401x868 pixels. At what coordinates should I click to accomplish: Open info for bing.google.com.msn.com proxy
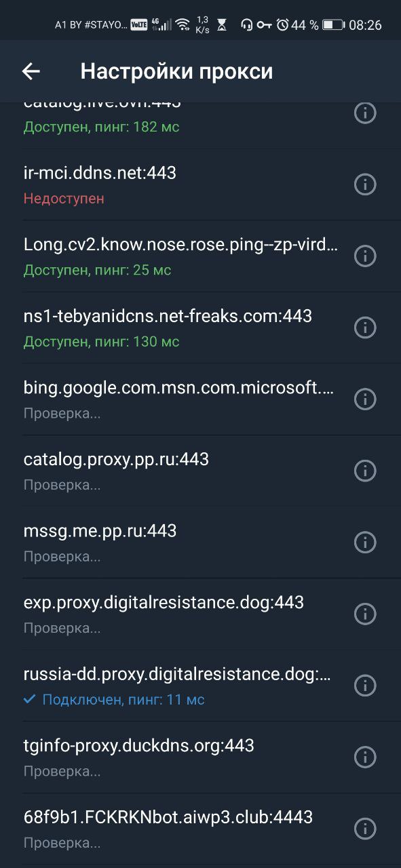pos(365,399)
